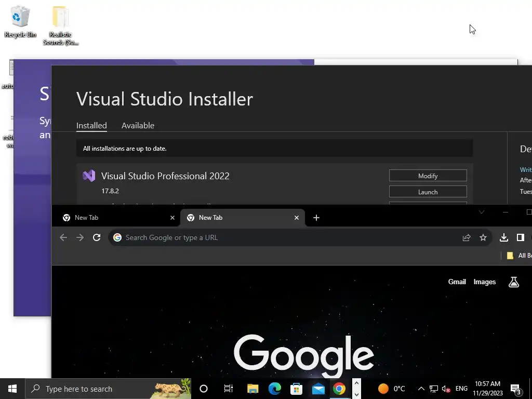532x399 pixels.
Task: Open the Windows Start menu
Action: pyautogui.click(x=12, y=389)
